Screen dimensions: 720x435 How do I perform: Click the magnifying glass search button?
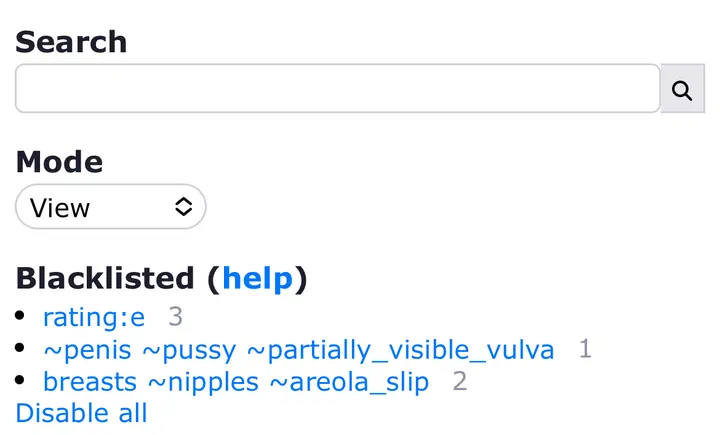click(x=682, y=89)
